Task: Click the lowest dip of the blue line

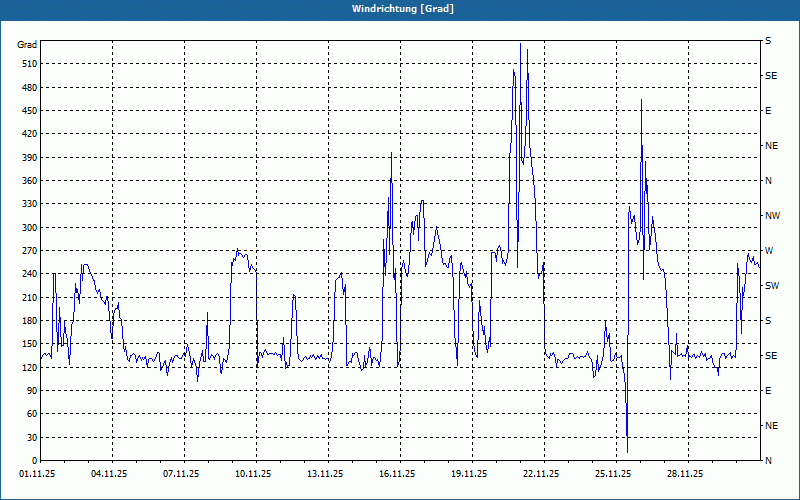Action: coord(627,452)
